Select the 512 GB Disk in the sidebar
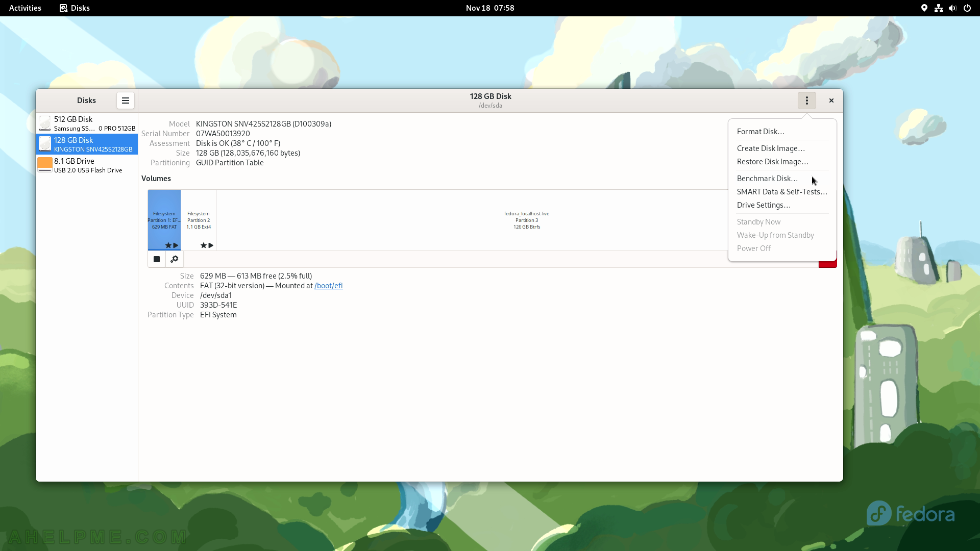The image size is (980, 551). click(87, 123)
